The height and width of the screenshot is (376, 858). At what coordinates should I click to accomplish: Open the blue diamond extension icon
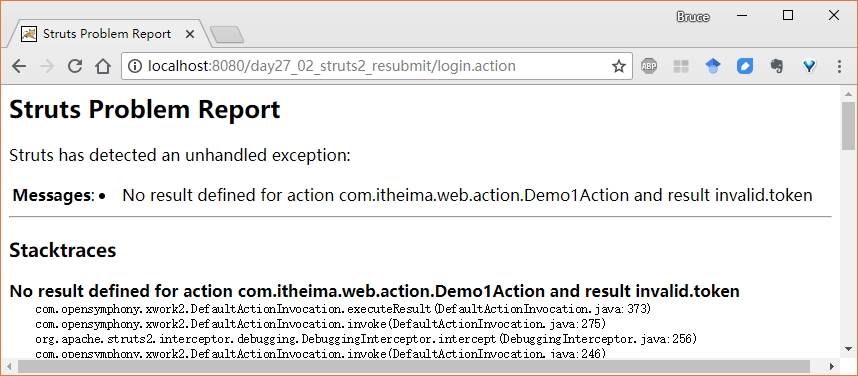[x=809, y=66]
